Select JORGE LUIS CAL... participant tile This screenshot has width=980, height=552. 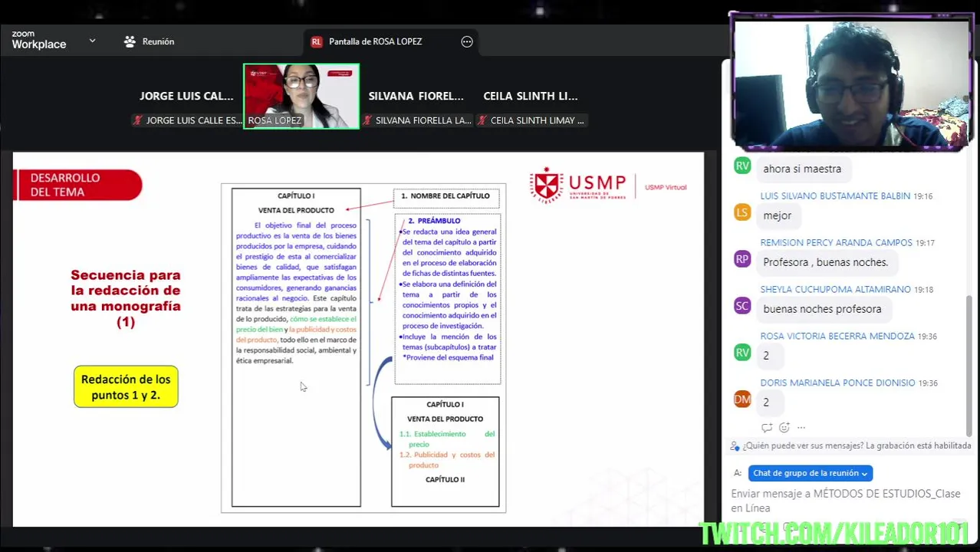point(186,96)
